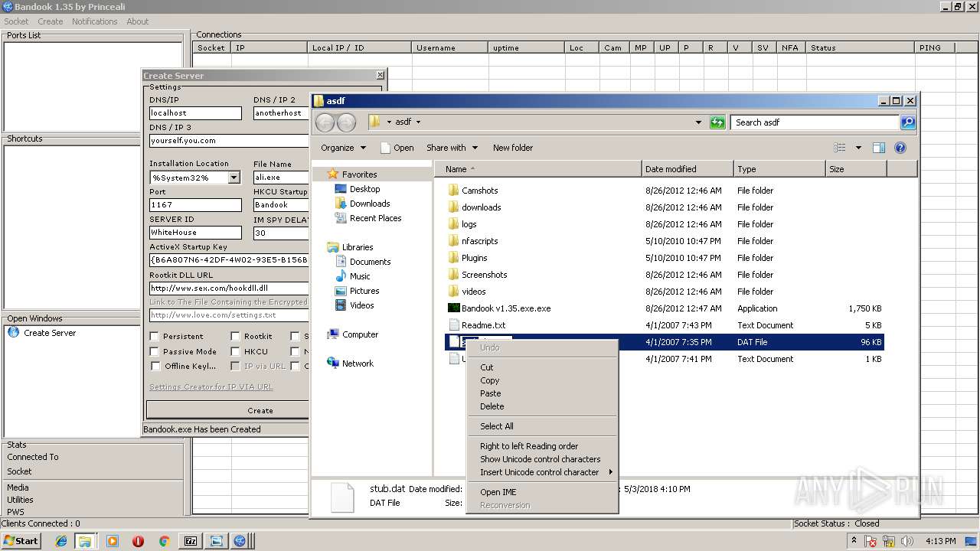Open the address bar history dropdown arrow

[x=698, y=122]
